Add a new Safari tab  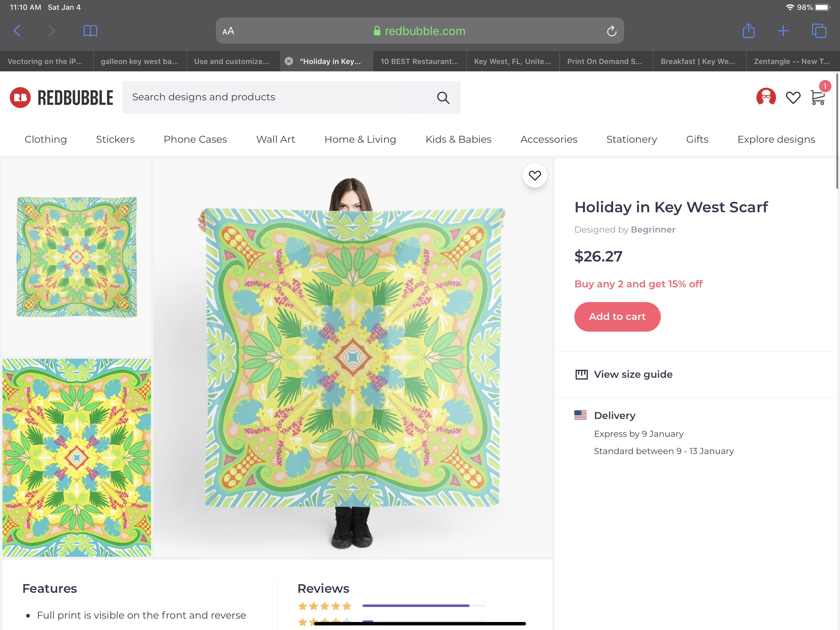(783, 31)
